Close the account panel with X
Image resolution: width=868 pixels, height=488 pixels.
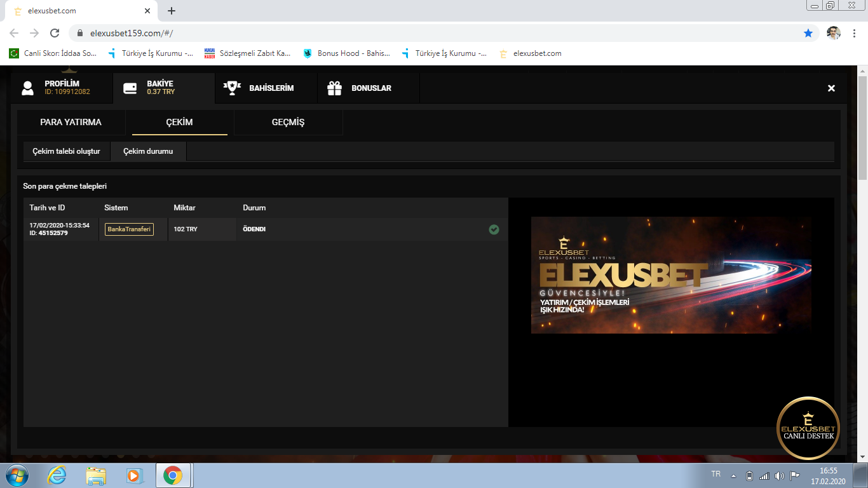click(x=831, y=88)
